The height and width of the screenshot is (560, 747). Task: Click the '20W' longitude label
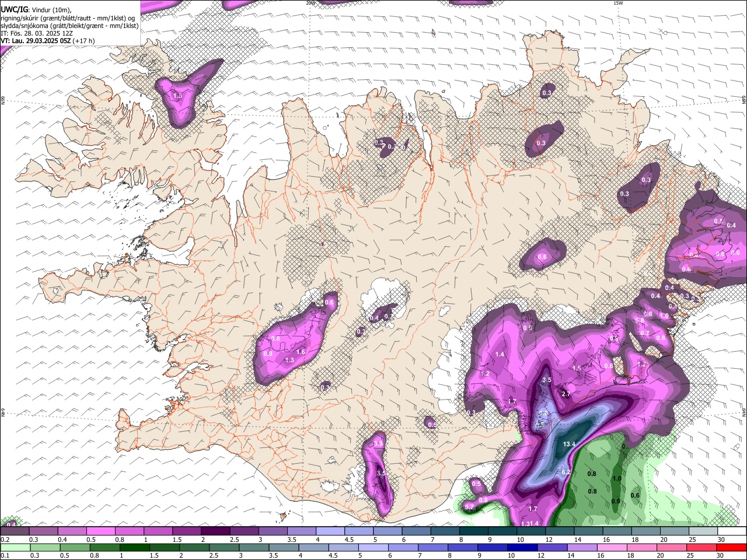[x=310, y=3]
